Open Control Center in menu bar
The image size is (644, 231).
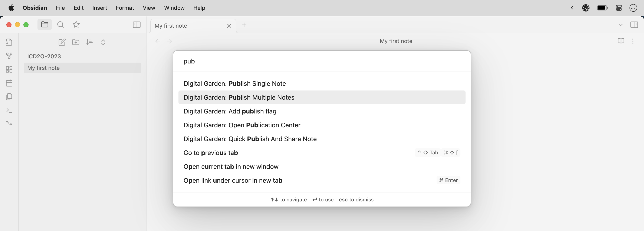(x=619, y=8)
